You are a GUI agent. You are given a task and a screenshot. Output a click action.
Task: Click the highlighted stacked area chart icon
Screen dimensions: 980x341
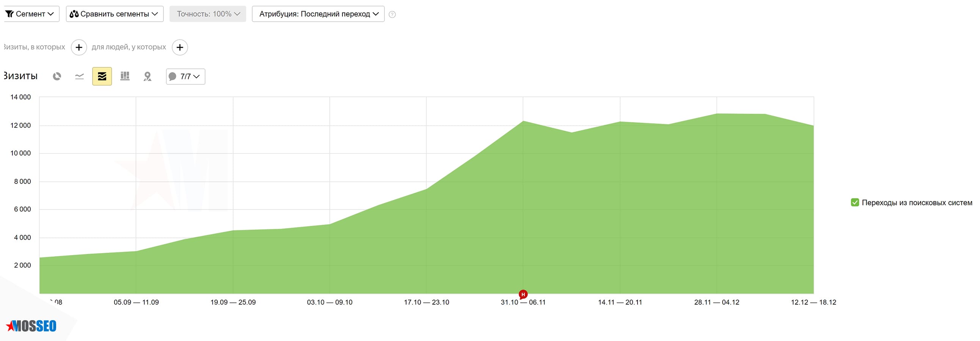click(102, 77)
